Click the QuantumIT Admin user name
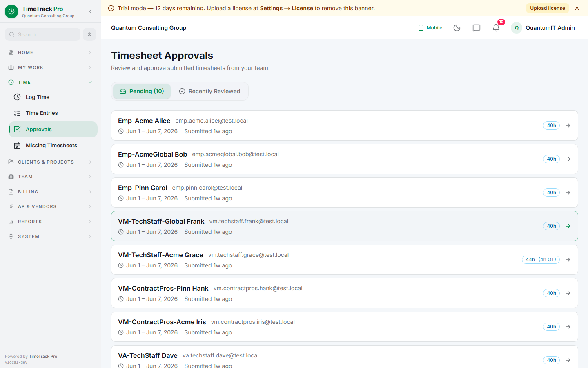Viewport: 588px width, 368px height. click(550, 28)
